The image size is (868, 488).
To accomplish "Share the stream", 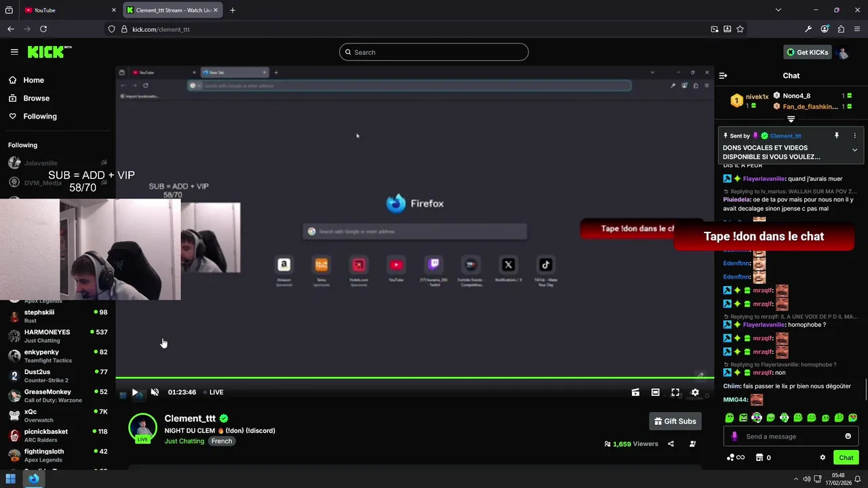I will [671, 444].
